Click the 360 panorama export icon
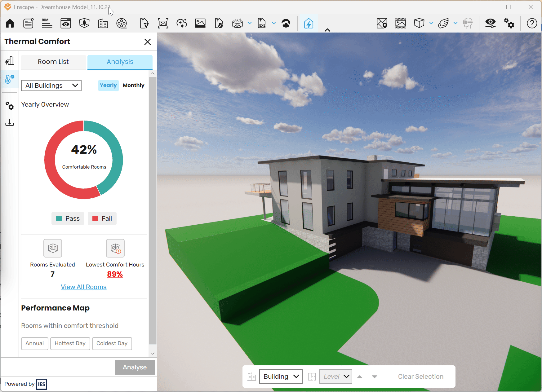The image size is (542, 392). click(238, 23)
